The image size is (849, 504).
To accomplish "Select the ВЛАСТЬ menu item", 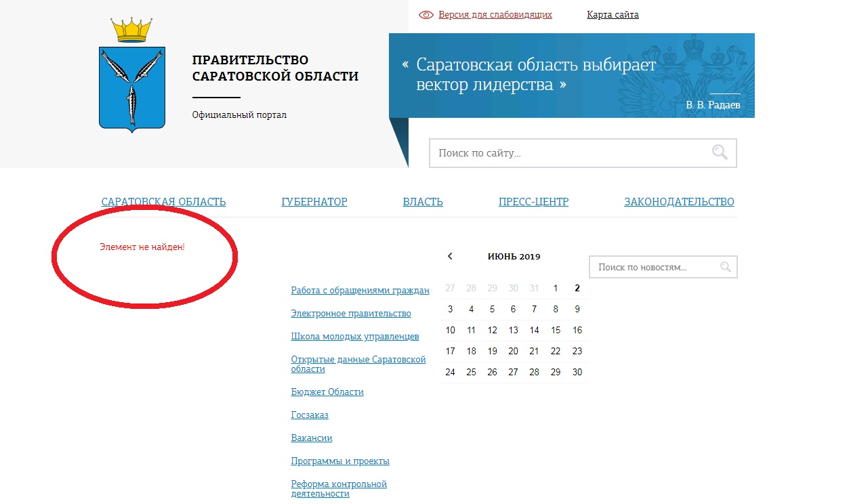I will [423, 202].
